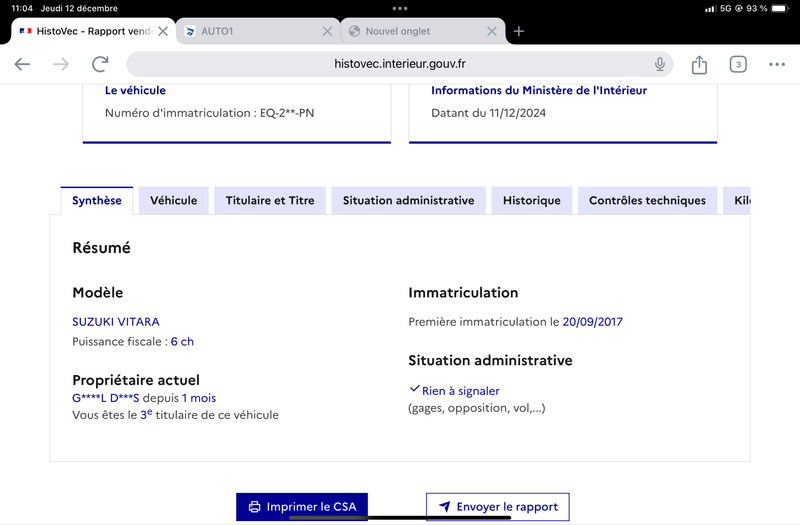The image size is (800, 525).
Task: Click the 20/09/2017 registration date
Action: coord(592,322)
